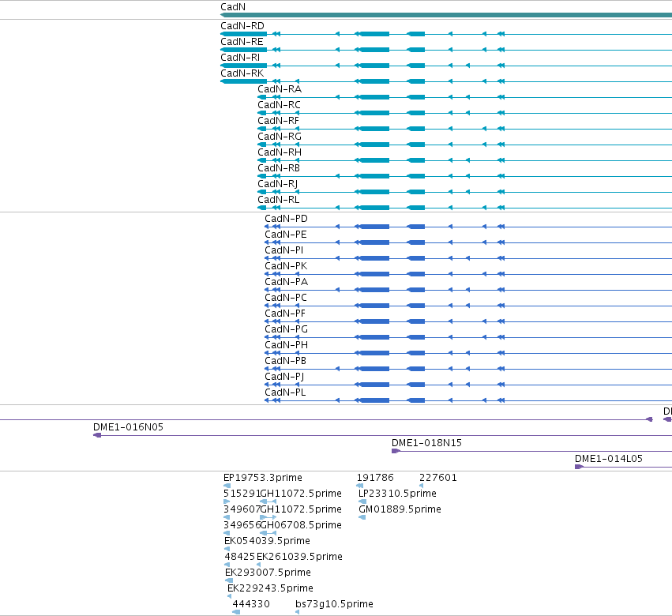Open the GH06708.5prime feature label

(301, 525)
